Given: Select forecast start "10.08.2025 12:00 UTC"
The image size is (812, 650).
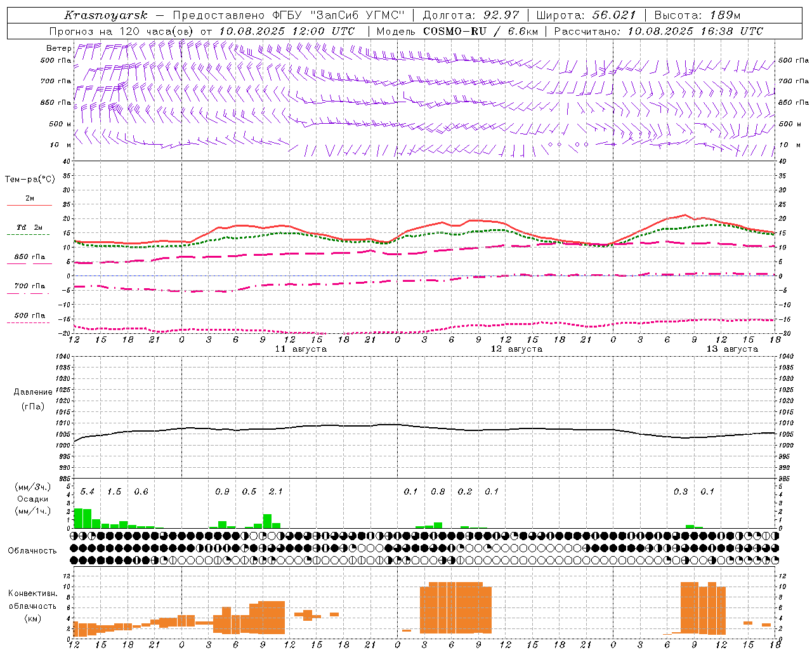Looking at the screenshot, I should click(x=287, y=31).
